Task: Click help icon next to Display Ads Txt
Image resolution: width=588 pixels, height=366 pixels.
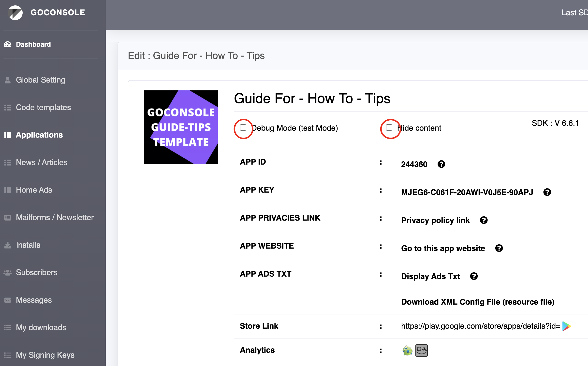Action: (x=474, y=276)
